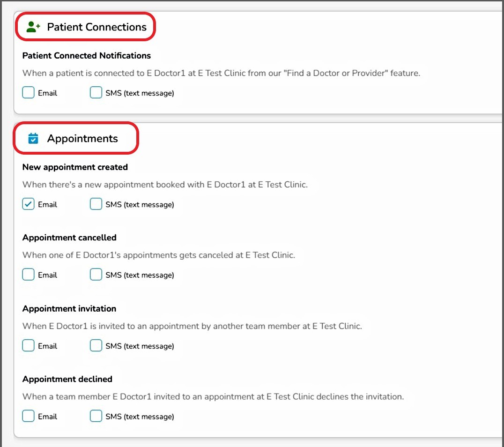The width and height of the screenshot is (504, 447).
Task: Click the "Find a Doctor or Provider" description text
Action: (221, 73)
